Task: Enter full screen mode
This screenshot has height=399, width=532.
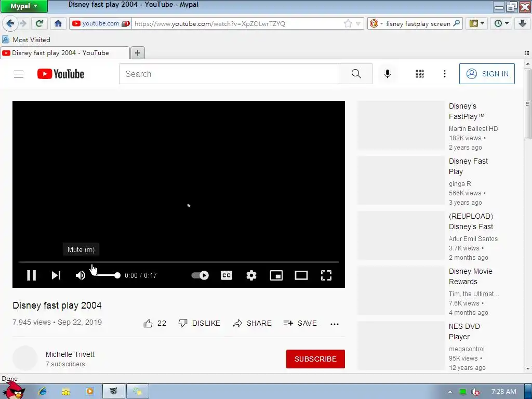Action: 326,275
